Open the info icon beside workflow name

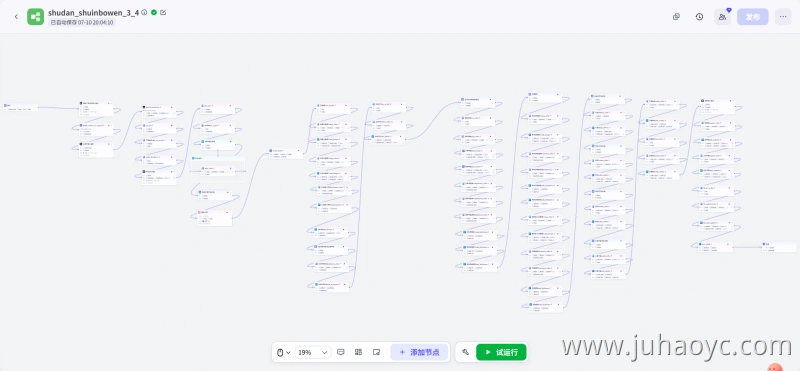[144, 12]
